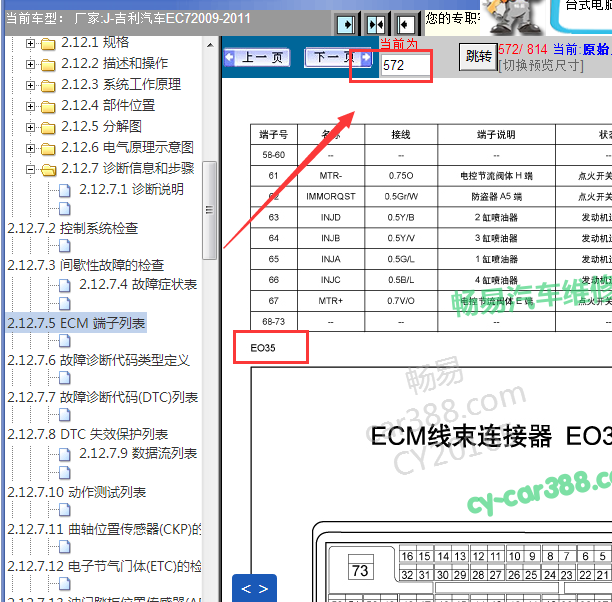Click the tree panel vertical scrollbar thumb
Image resolution: width=612 pixels, height=602 pixels.
[x=210, y=210]
